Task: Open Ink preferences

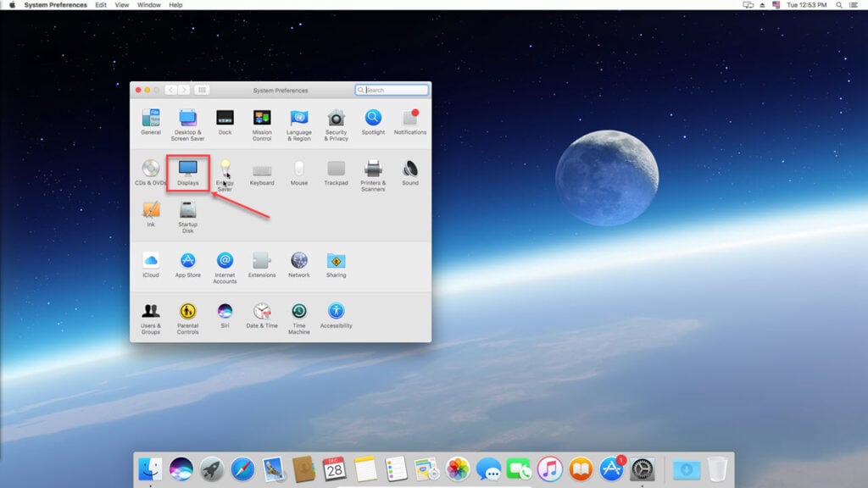Action: click(151, 214)
